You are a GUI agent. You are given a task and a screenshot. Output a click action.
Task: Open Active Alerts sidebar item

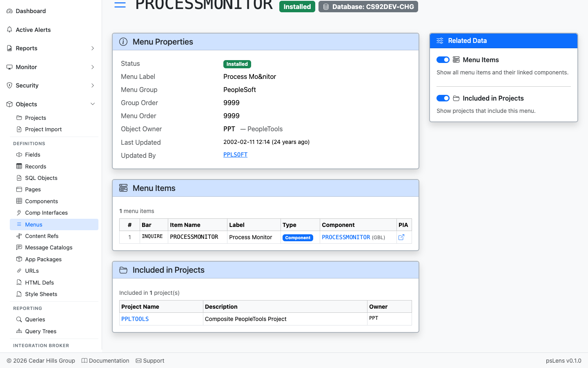coord(51,30)
